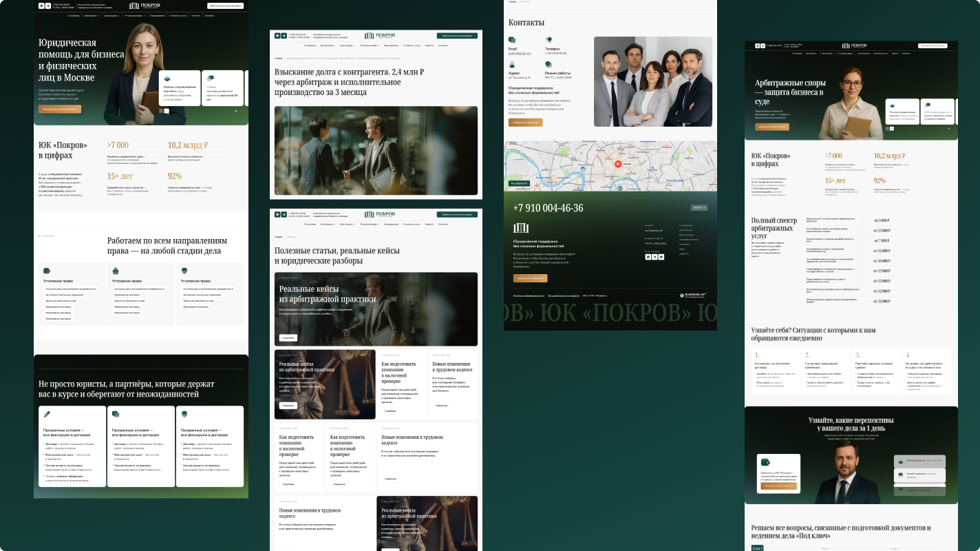The height and width of the screenshot is (551, 980).
Task: Open О компании on home page nav
Action: click(73, 15)
